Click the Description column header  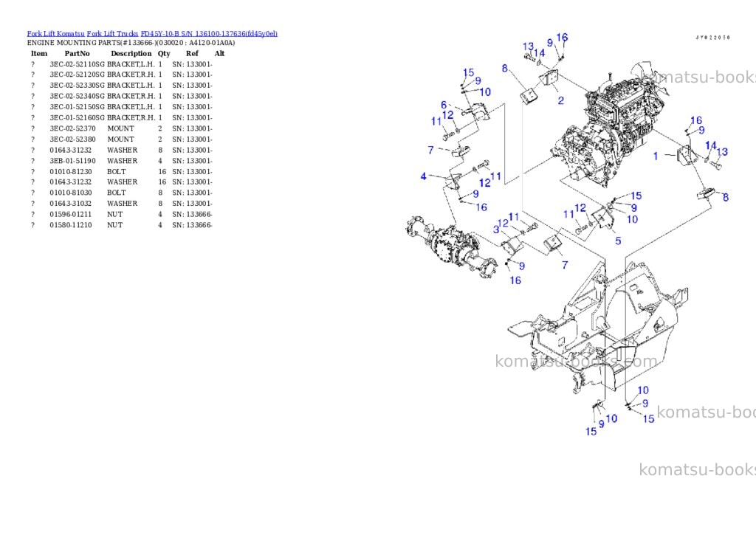tap(131, 53)
